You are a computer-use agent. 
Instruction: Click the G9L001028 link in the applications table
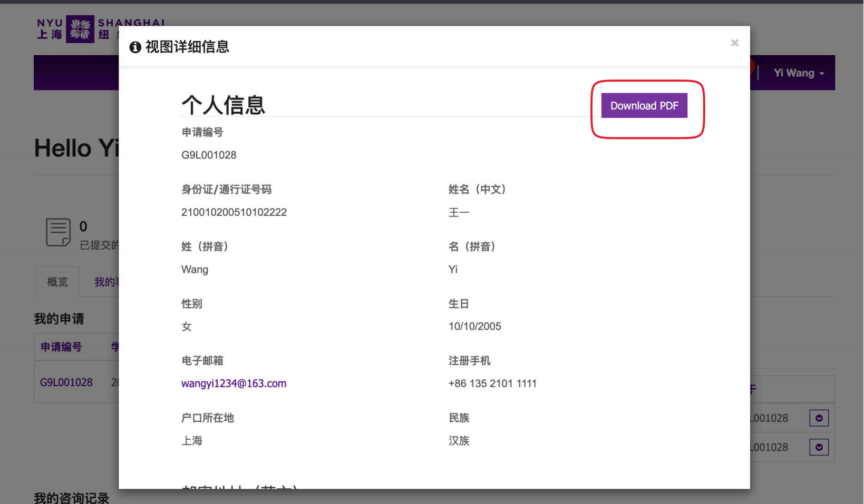pos(66,382)
